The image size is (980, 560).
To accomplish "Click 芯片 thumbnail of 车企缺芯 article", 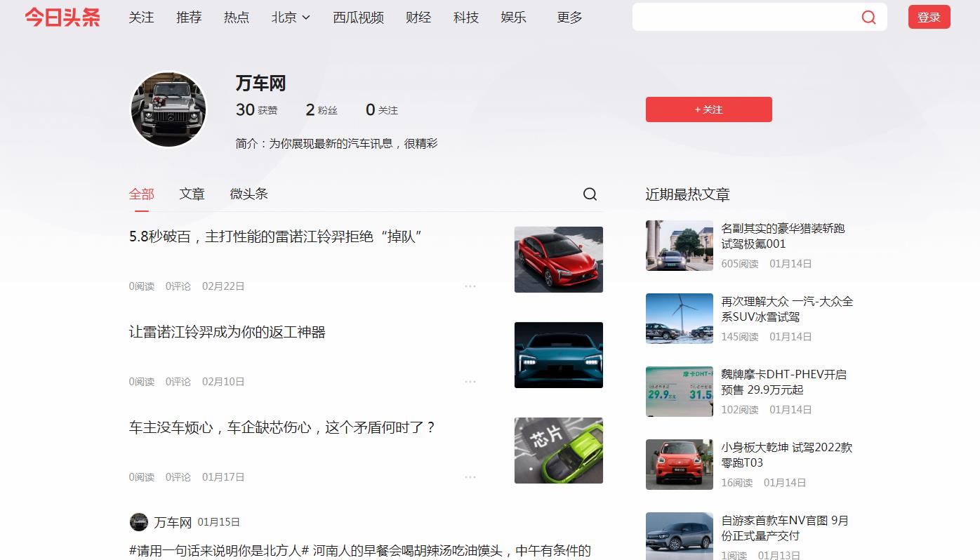I will click(559, 451).
